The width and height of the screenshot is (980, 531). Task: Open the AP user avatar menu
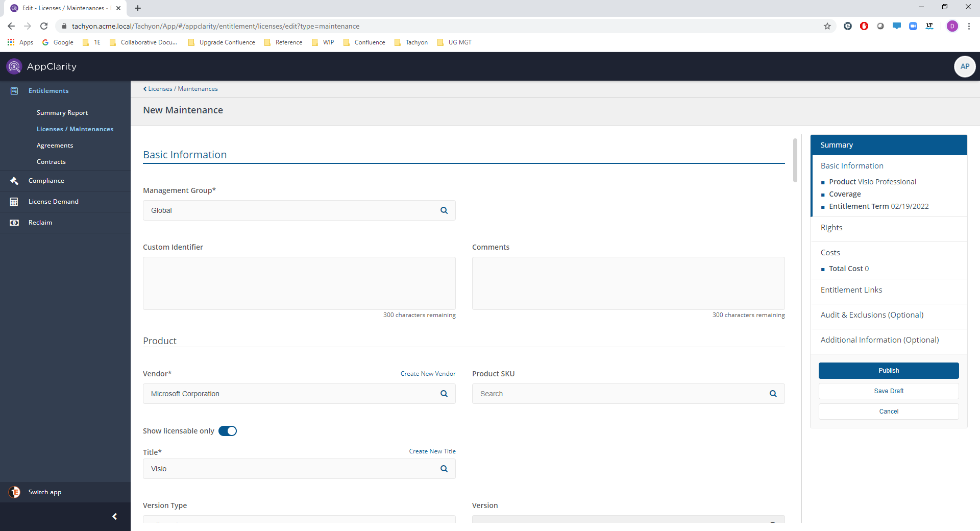coord(965,66)
